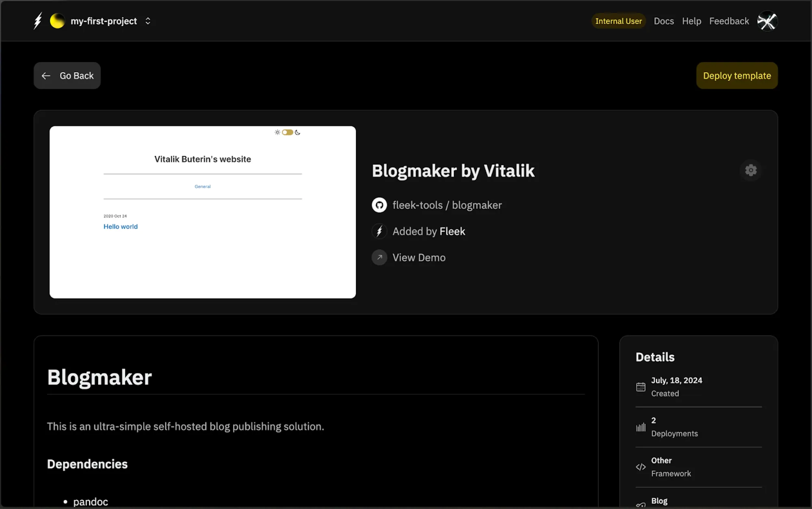This screenshot has width=812, height=509.
Task: Expand the my-first-project switcher chevron
Action: click(x=148, y=21)
